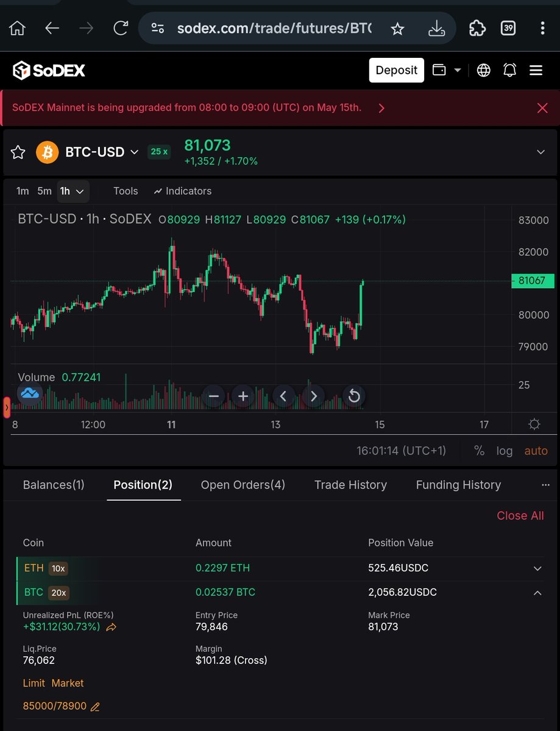Reset the chart view

(354, 397)
